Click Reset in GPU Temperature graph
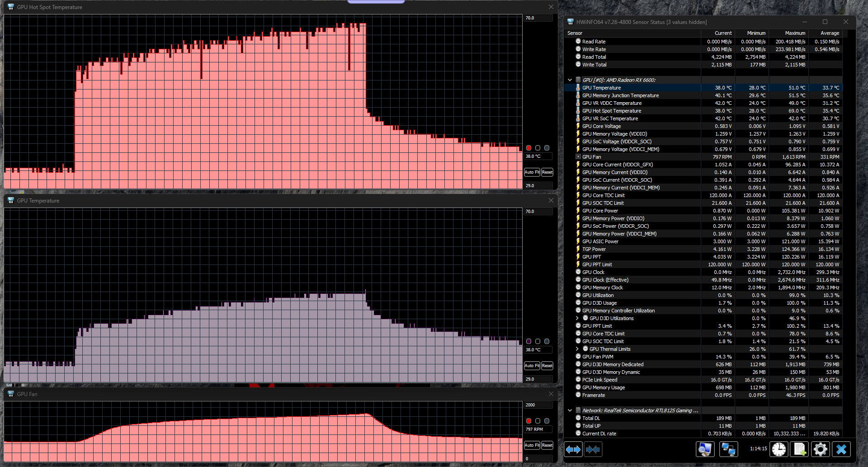868x467 pixels. tap(547, 366)
